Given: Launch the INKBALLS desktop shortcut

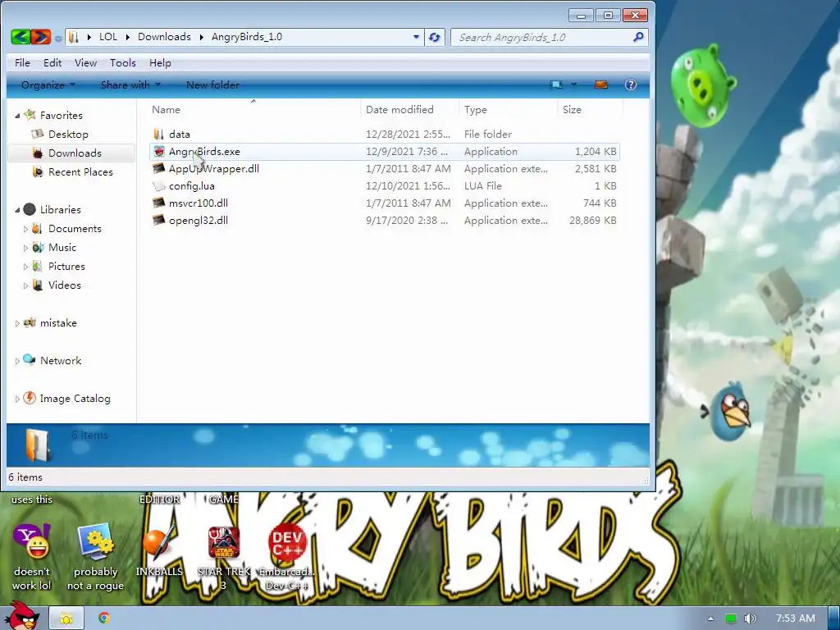Looking at the screenshot, I should tap(159, 542).
